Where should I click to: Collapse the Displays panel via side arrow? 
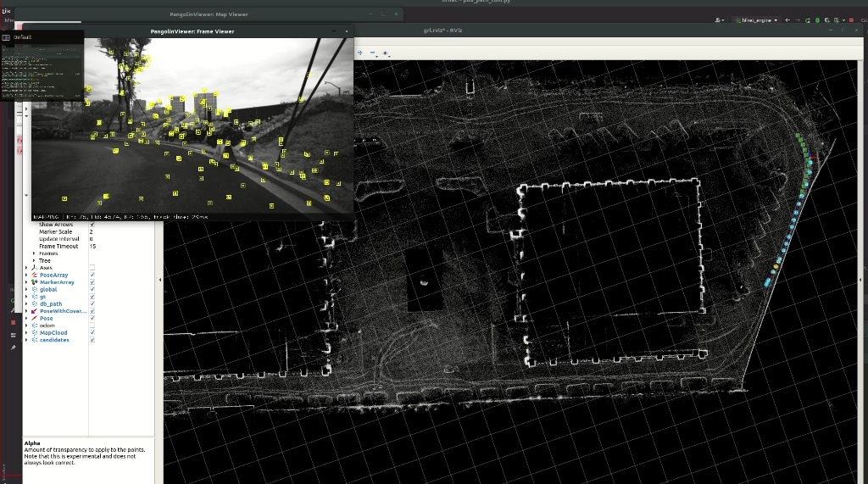(x=160, y=280)
